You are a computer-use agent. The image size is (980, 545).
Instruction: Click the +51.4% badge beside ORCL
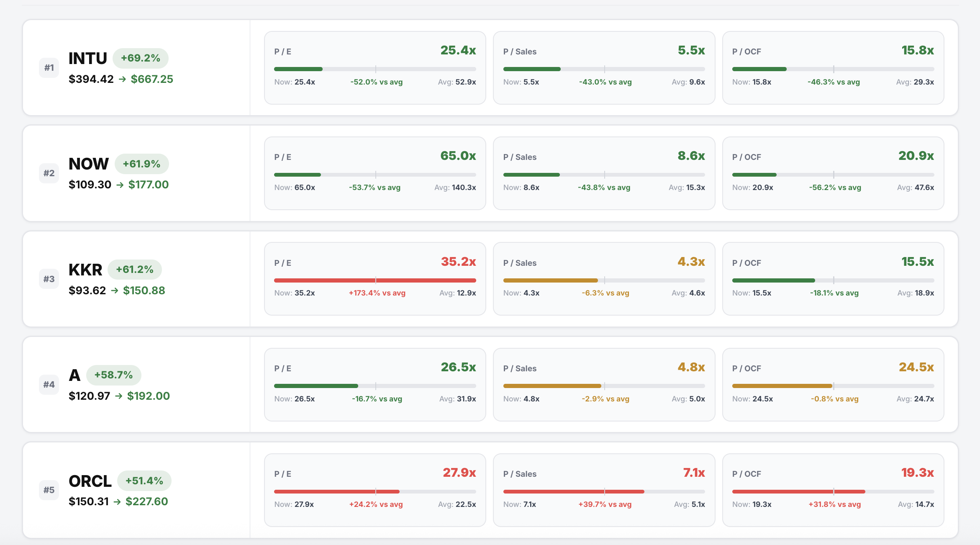(x=144, y=481)
